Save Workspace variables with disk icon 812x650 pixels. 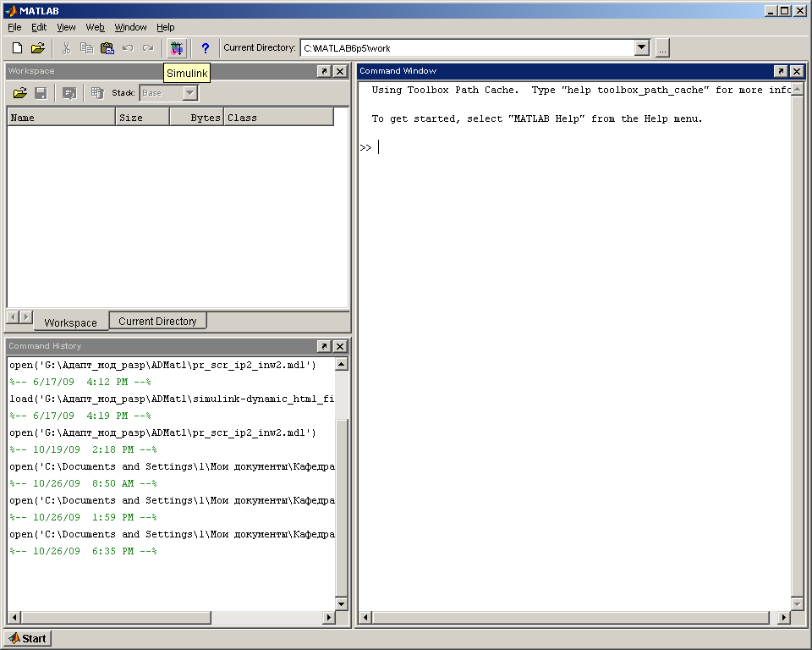tap(41, 93)
